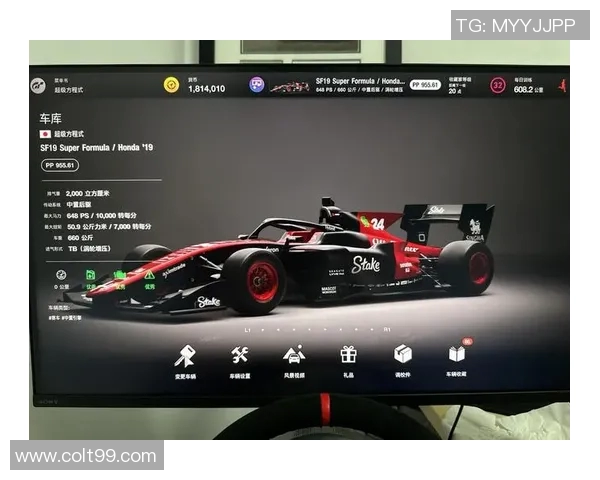Click the TB (涡轮增压) aspiration value
Viewport: 600px width, 480px height.
[89, 249]
